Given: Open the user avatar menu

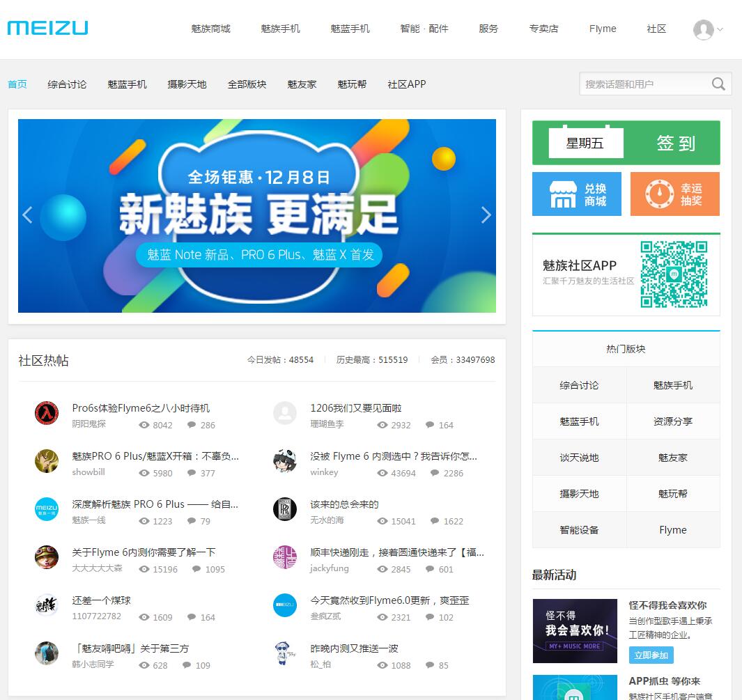Looking at the screenshot, I should 707,29.
